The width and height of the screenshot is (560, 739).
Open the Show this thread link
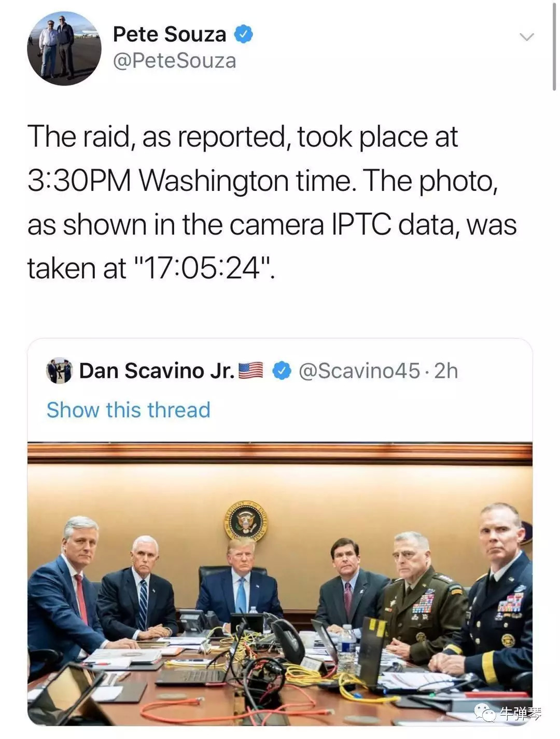tap(129, 409)
